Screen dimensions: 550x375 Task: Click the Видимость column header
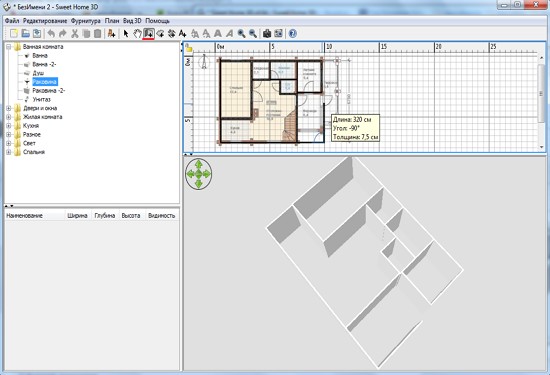coord(161,215)
